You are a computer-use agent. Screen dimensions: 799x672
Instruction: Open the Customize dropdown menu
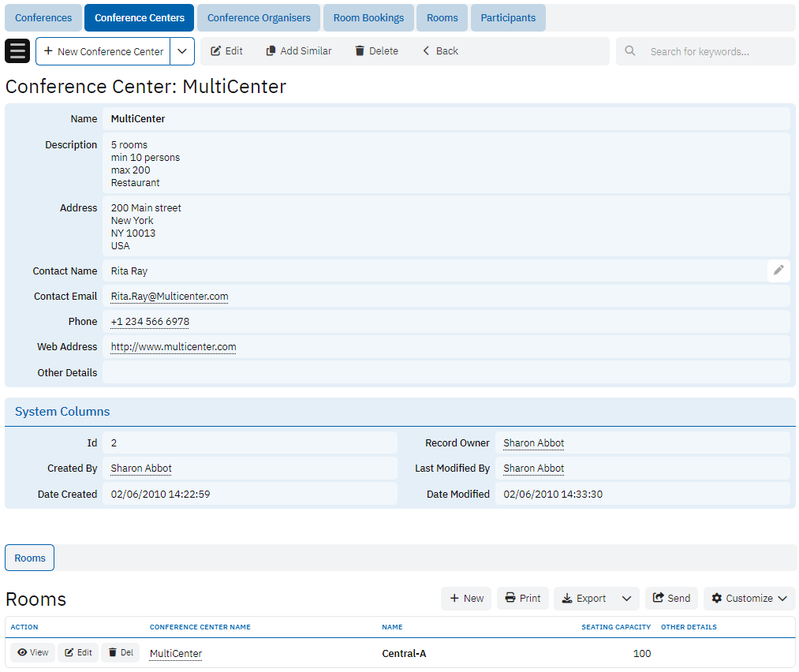(749, 599)
